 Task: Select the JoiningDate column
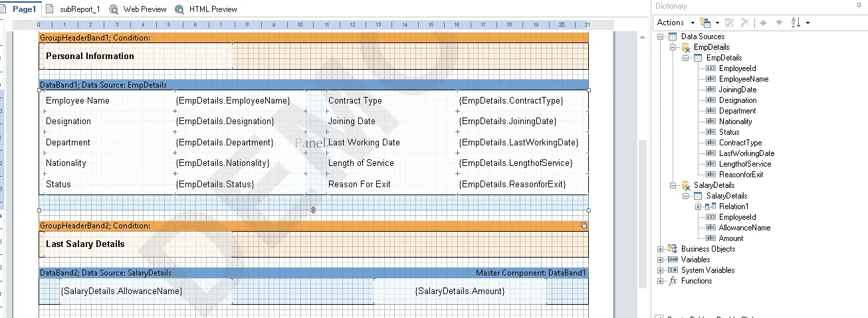point(737,90)
